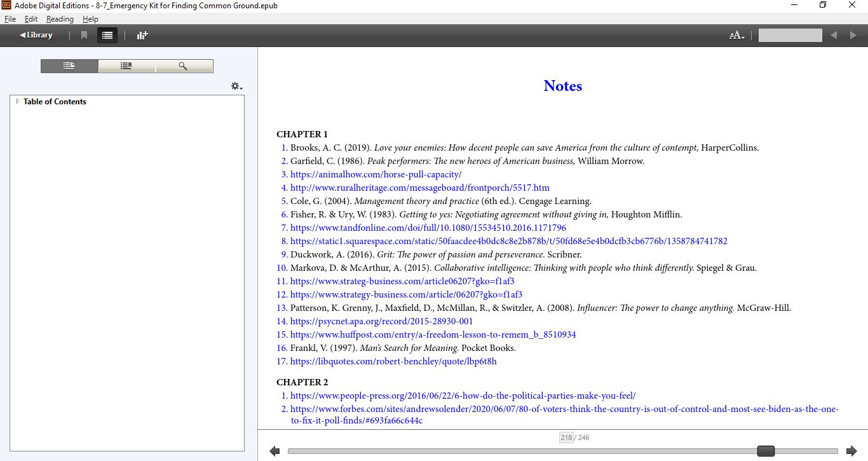Open the File menu
The width and height of the screenshot is (868, 461).
[10, 19]
